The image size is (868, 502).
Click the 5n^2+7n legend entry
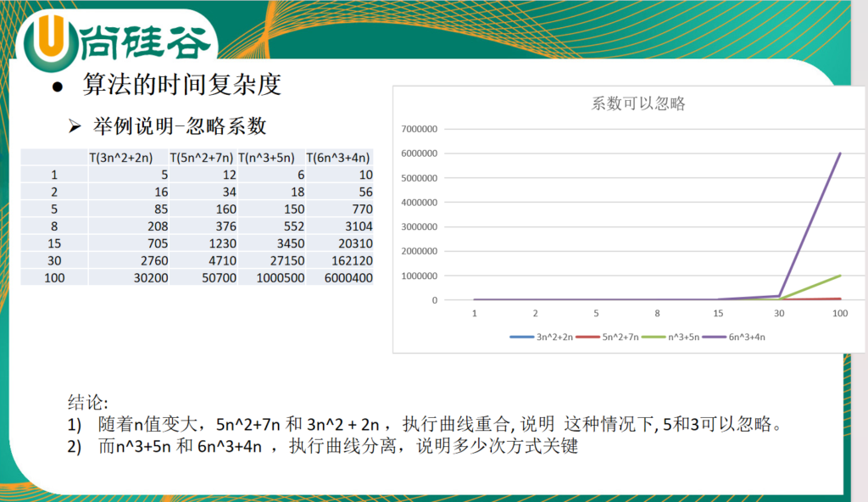(x=607, y=337)
